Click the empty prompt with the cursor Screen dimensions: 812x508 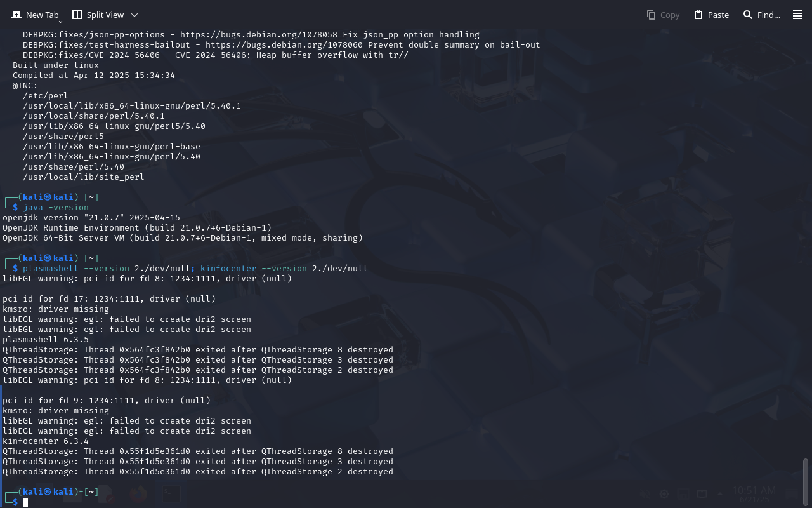pyautogui.click(x=25, y=502)
